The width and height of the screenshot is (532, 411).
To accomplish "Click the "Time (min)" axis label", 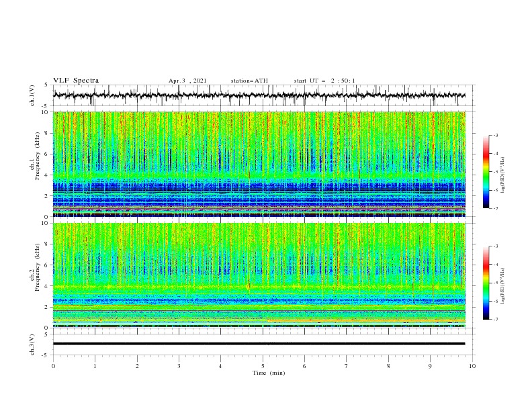I will 269,373.
